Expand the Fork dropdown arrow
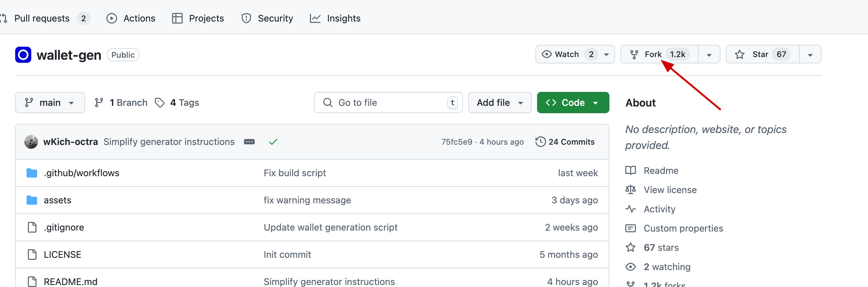 709,55
